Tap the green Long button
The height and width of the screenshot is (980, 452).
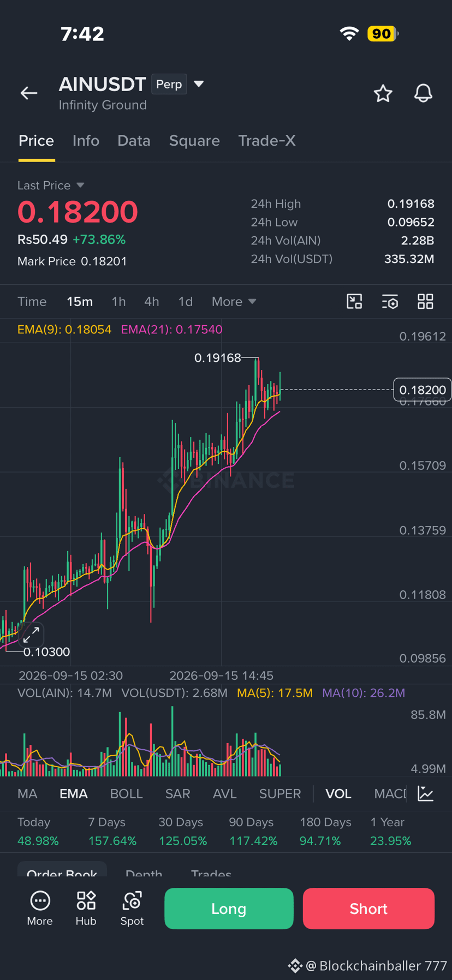[229, 909]
